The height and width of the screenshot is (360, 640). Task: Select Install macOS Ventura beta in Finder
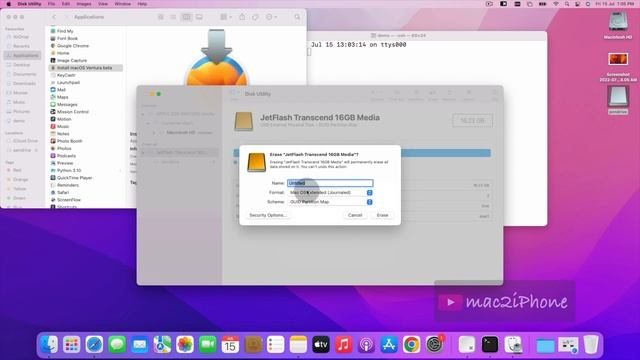click(x=86, y=68)
